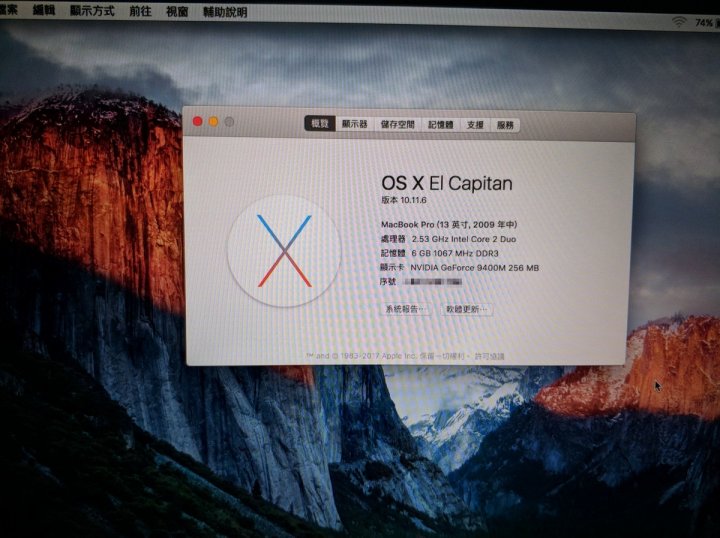This screenshot has height=538, width=720.
Task: Click the 版本 10.11.6 version text
Action: point(404,200)
